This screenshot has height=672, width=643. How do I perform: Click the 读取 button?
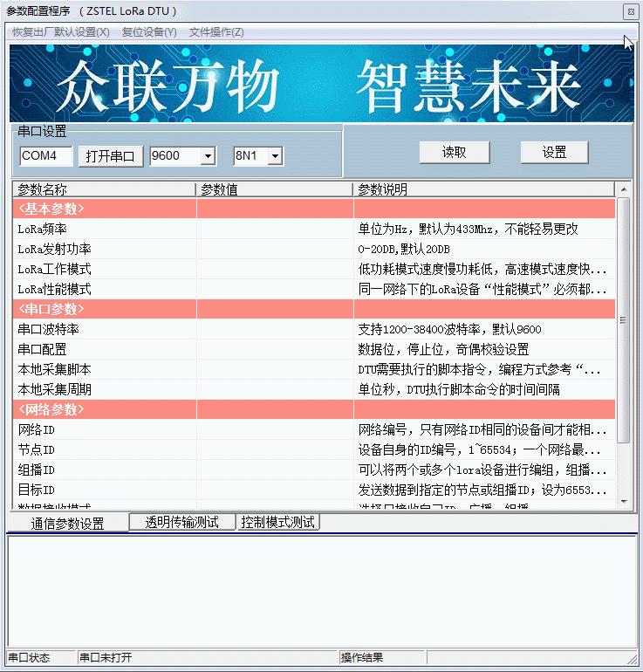click(x=455, y=152)
